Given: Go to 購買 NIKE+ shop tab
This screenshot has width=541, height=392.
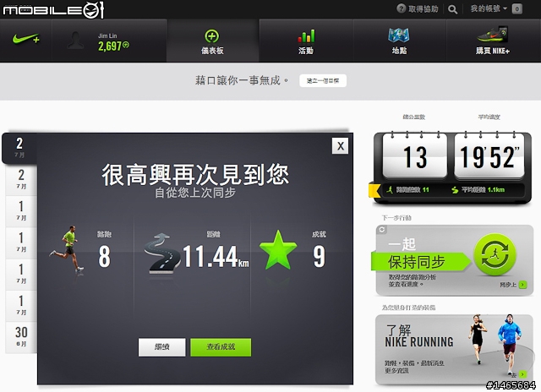Looking at the screenshot, I should pos(493,41).
